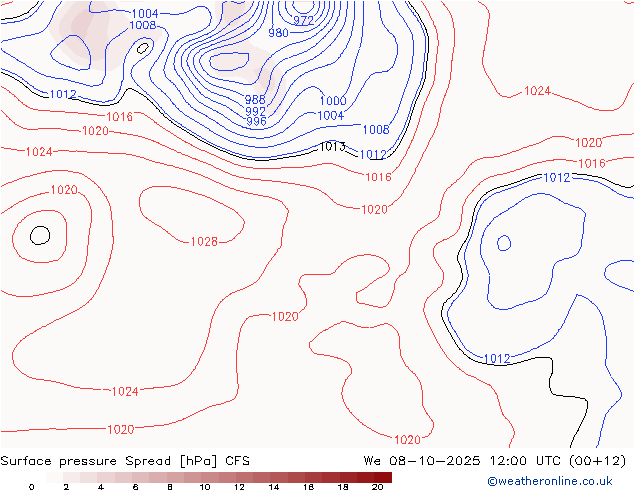Click the 972 isobar label

(303, 20)
